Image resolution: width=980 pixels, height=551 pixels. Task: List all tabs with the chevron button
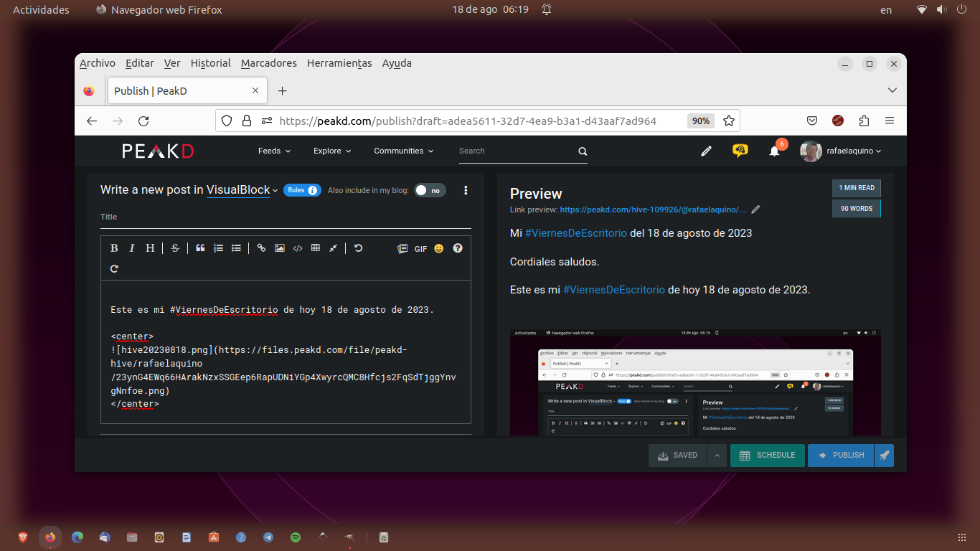892,90
